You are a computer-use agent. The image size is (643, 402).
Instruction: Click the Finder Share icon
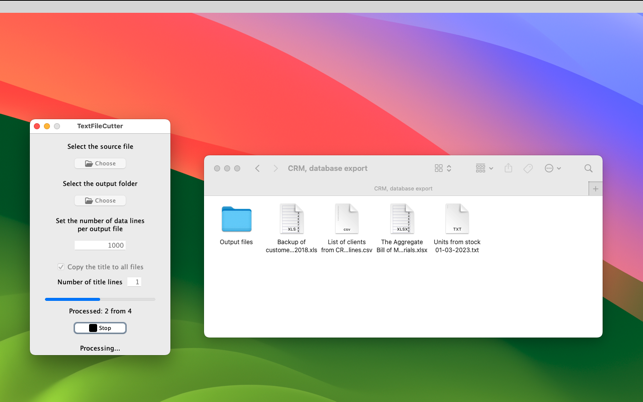pyautogui.click(x=508, y=168)
